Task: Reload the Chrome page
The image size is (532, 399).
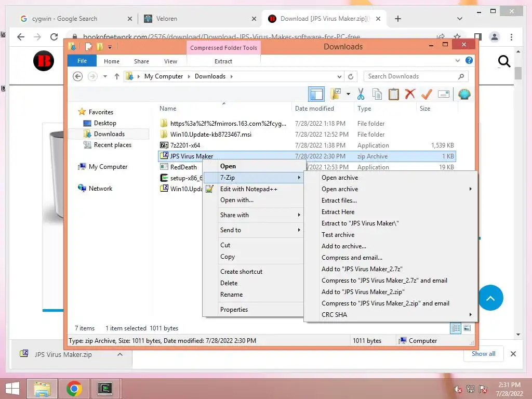Action: [x=54, y=37]
